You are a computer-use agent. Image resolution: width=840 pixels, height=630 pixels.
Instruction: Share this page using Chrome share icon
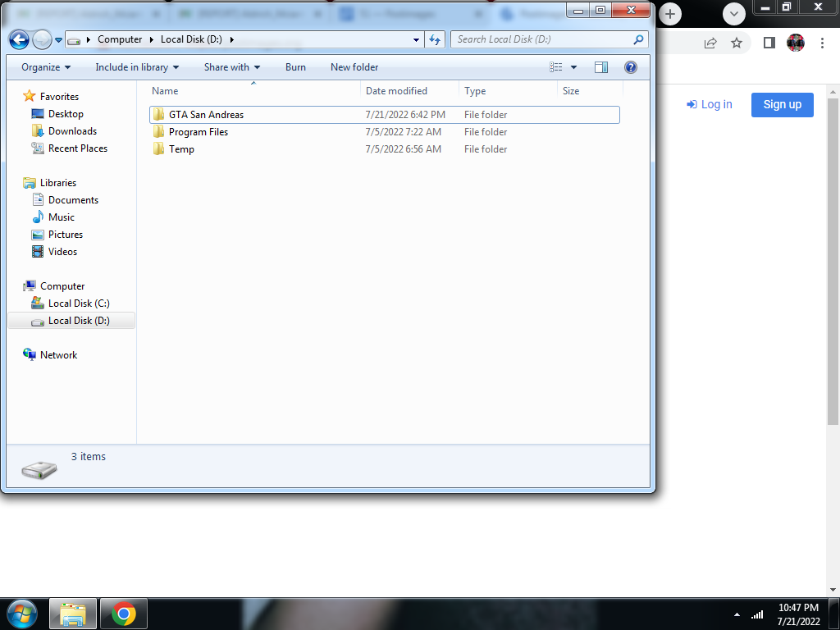pos(710,43)
